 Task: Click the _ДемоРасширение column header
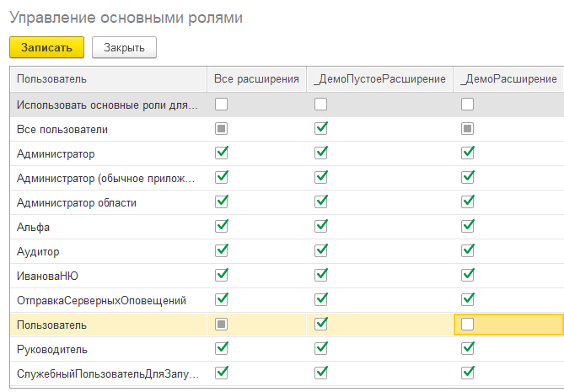click(508, 79)
